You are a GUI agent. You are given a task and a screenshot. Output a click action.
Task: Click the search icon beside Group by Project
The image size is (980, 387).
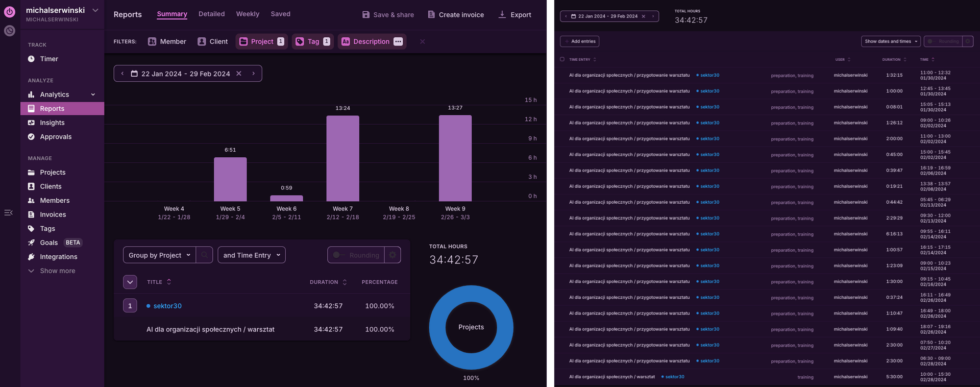pos(204,255)
